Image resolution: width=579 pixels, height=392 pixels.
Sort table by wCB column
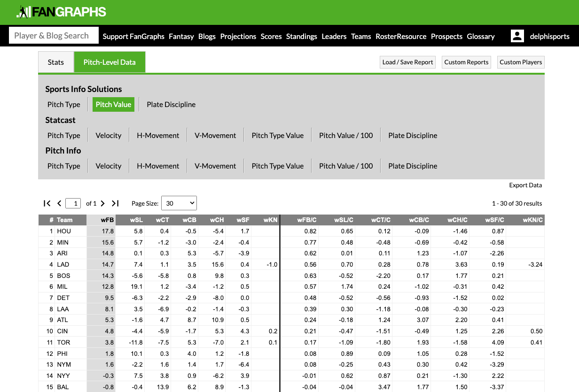[189, 220]
